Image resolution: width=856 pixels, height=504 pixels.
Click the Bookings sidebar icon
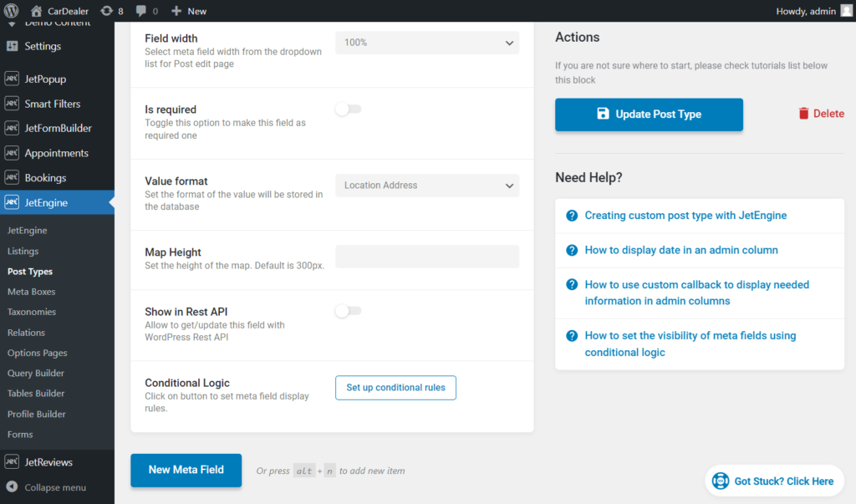(x=12, y=177)
